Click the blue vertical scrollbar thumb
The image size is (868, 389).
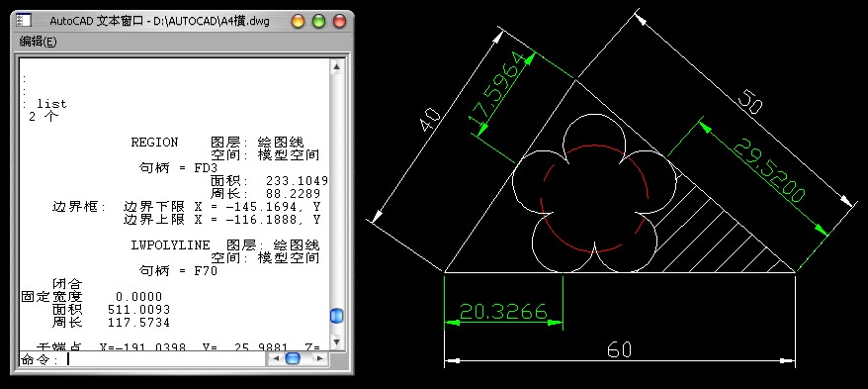click(x=336, y=316)
